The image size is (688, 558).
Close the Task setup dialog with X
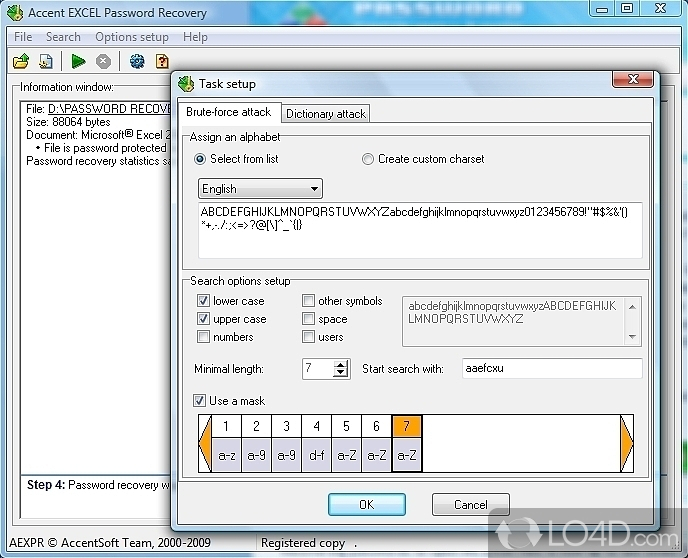pos(633,79)
